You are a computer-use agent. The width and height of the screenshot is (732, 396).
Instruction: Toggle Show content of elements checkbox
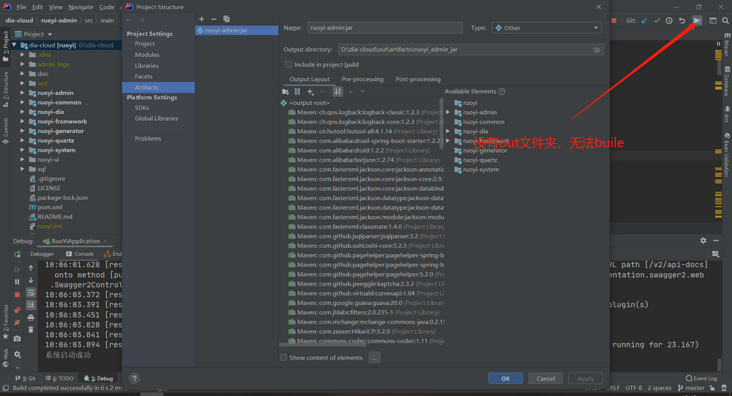(x=283, y=357)
